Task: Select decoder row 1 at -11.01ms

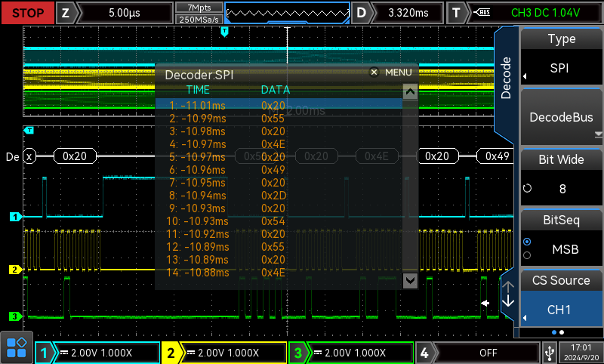Action: 279,105
